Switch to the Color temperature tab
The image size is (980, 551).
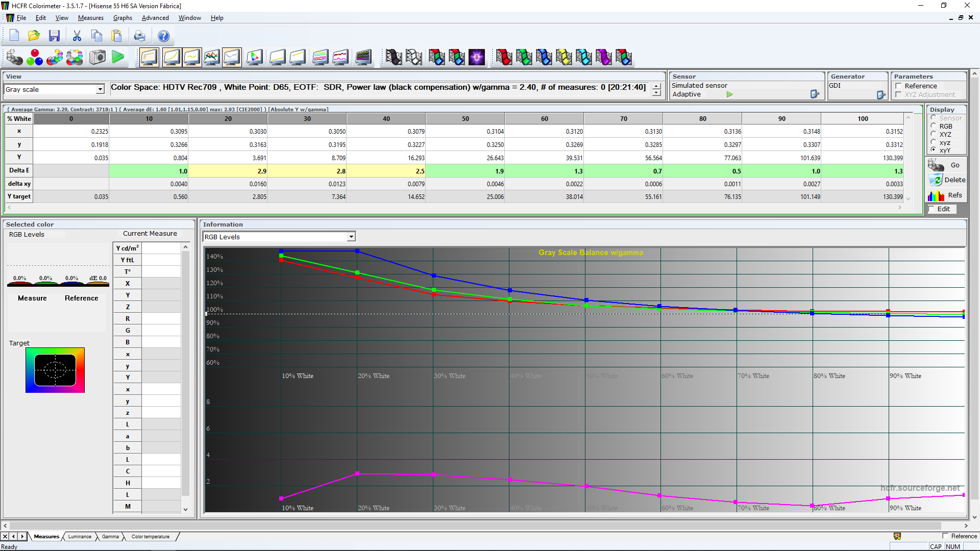pos(150,536)
